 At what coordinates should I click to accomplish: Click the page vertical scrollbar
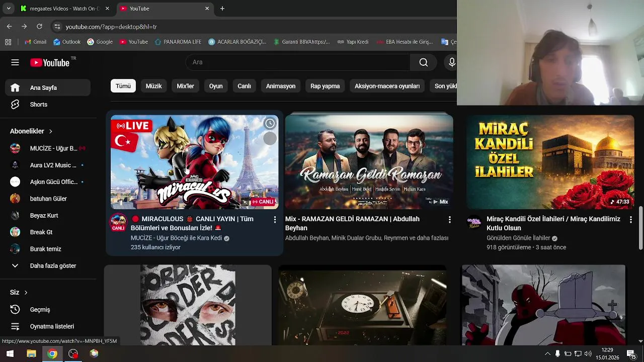click(640, 227)
